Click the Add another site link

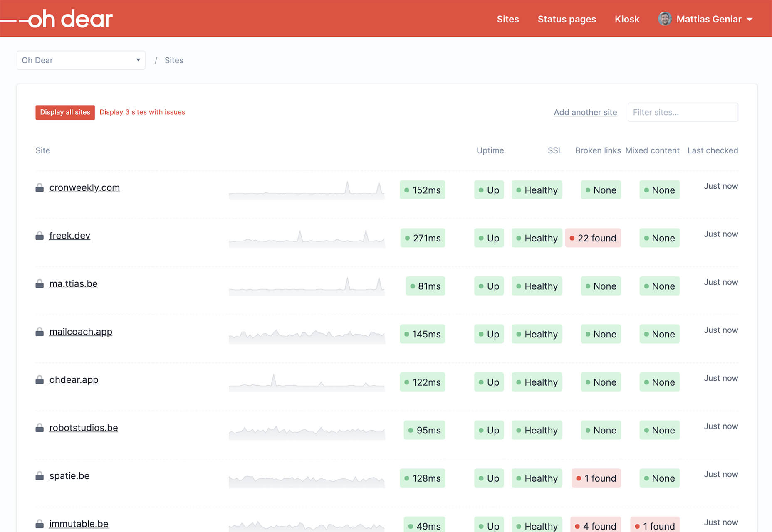click(x=585, y=112)
